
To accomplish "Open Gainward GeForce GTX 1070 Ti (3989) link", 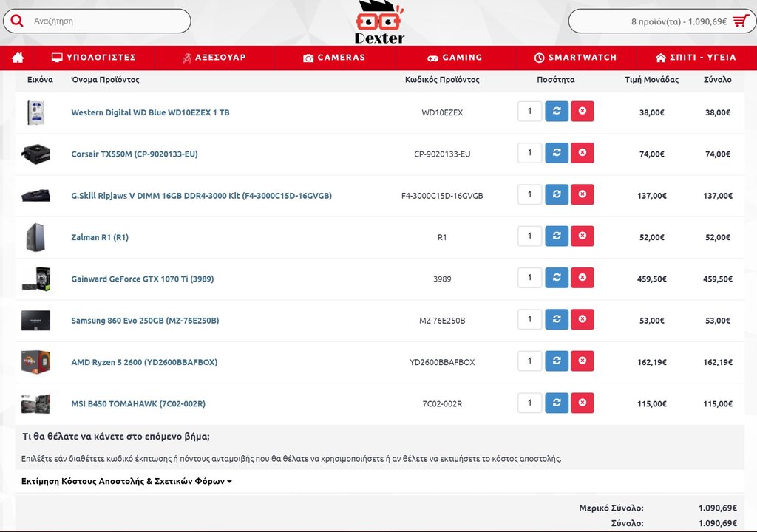I will click(143, 279).
